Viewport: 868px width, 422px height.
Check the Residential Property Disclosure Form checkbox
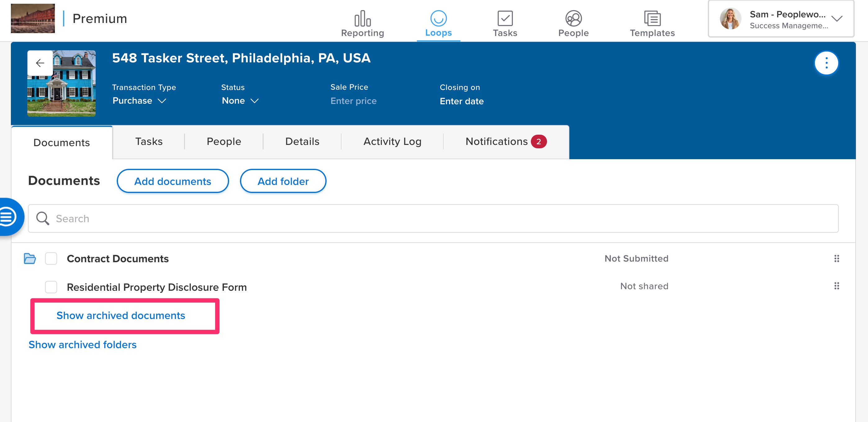click(51, 287)
